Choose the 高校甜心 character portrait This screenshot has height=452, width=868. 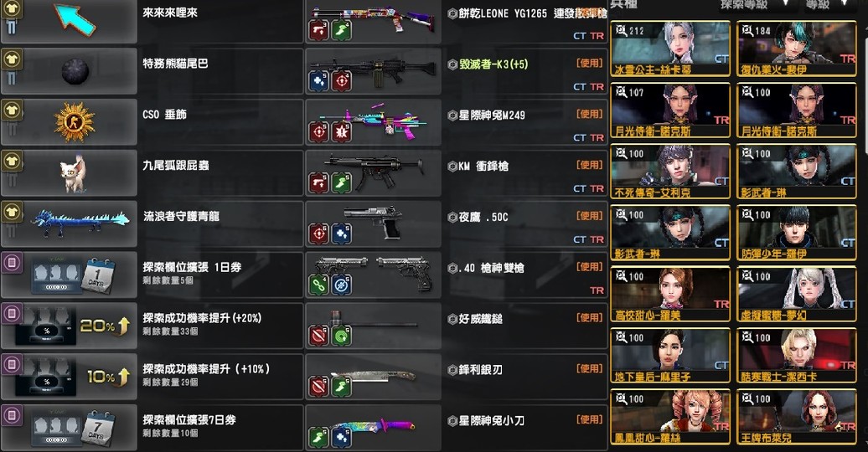click(x=670, y=295)
